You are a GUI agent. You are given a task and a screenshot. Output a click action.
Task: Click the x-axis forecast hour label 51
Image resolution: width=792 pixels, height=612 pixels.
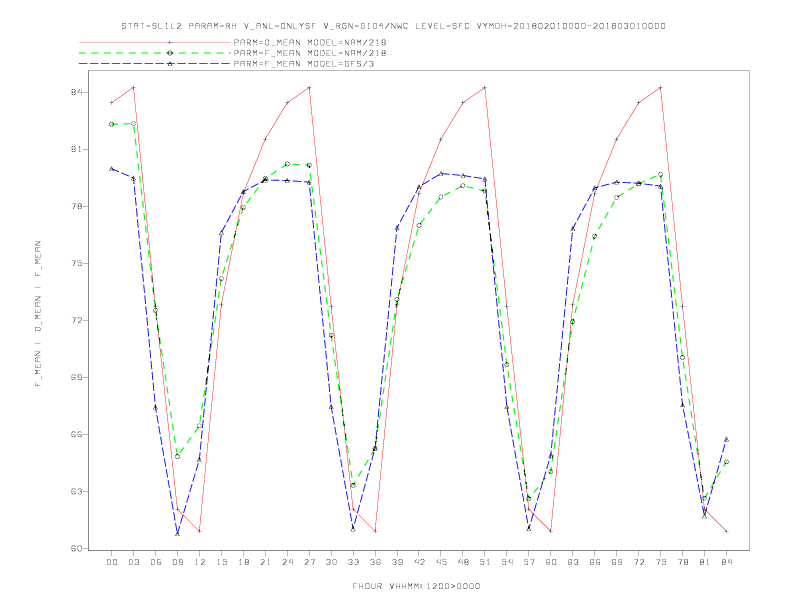(485, 562)
